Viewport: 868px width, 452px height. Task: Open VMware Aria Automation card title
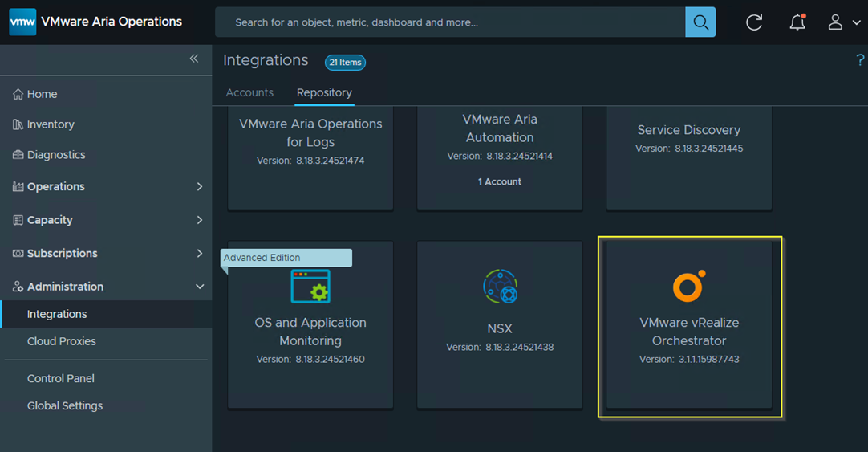pos(500,128)
